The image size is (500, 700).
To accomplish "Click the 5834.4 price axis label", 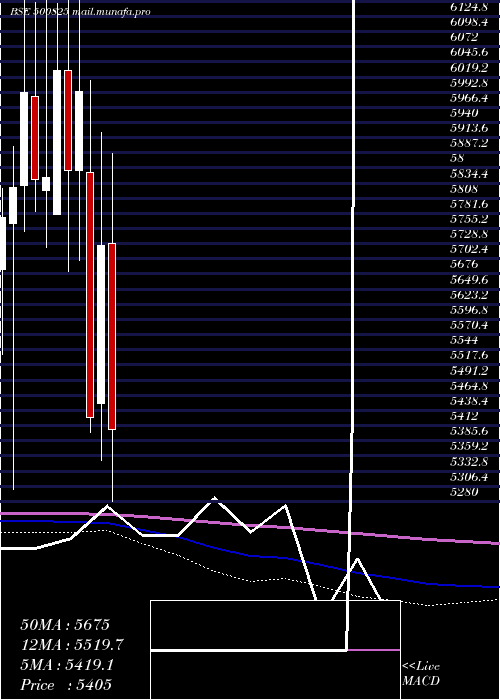I will (469, 174).
